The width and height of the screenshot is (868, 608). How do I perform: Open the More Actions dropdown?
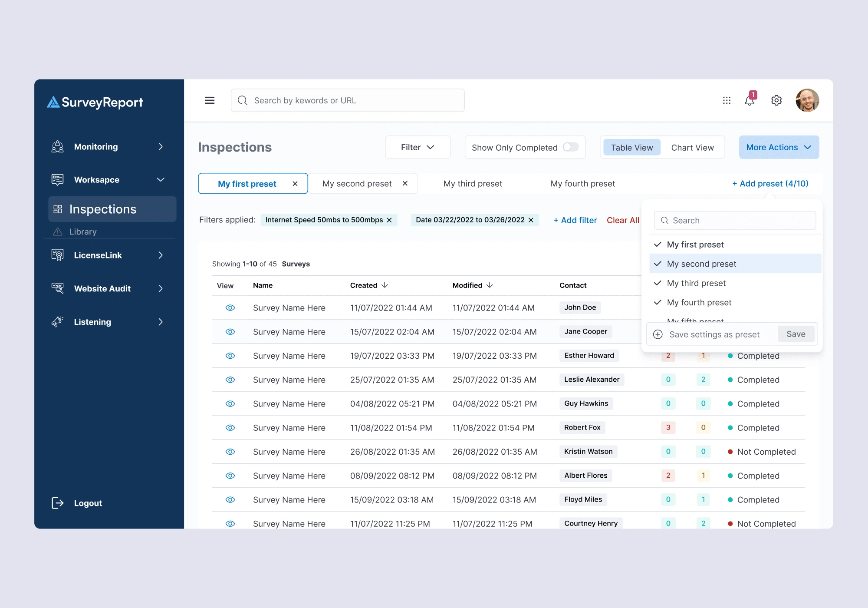[779, 147]
